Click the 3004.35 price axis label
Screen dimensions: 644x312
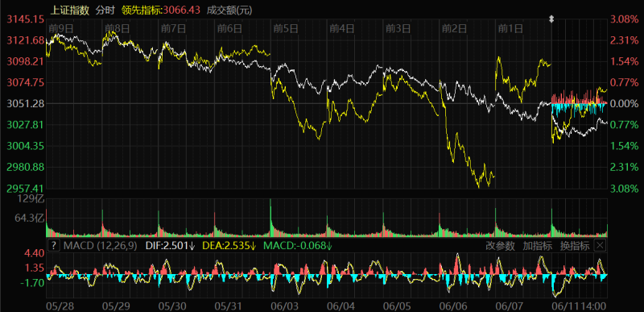tap(25, 146)
